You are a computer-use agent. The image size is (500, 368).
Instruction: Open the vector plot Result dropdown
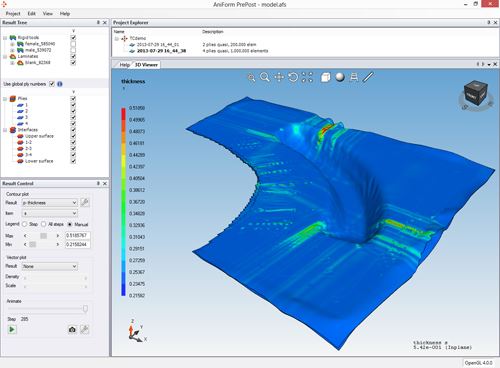coord(50,266)
